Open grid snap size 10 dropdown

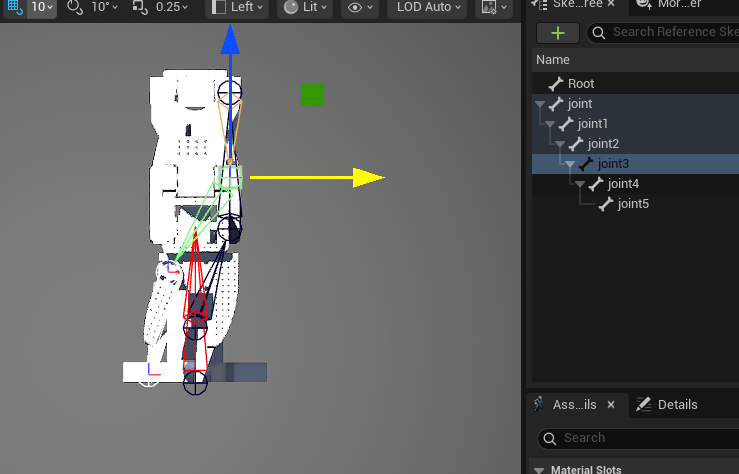[42, 7]
